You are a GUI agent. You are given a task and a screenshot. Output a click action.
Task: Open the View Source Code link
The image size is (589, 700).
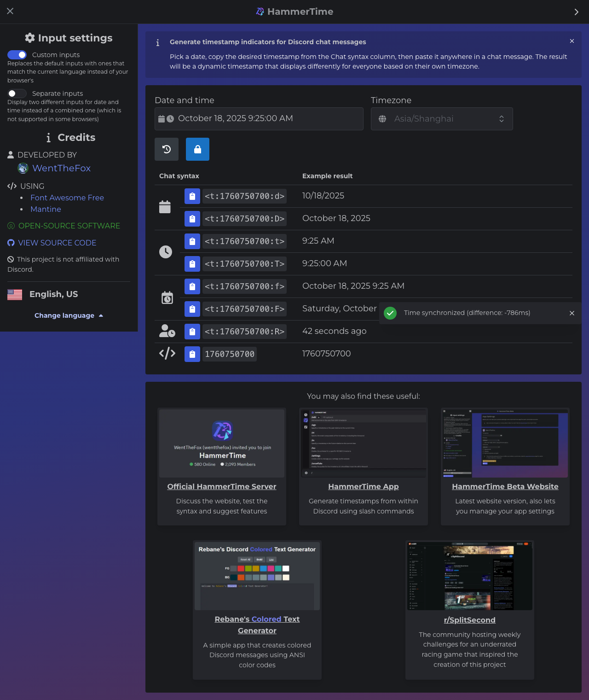57,243
